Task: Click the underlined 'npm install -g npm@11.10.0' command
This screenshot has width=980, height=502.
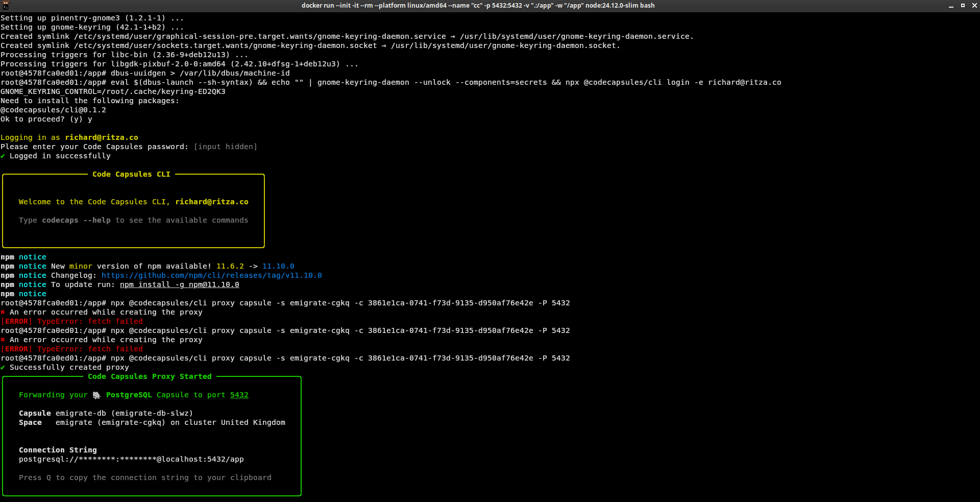Action: pyautogui.click(x=180, y=284)
